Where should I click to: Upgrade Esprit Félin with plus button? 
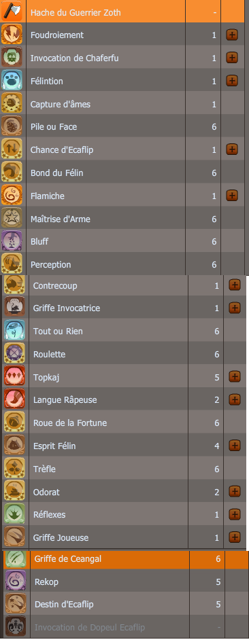point(235,445)
